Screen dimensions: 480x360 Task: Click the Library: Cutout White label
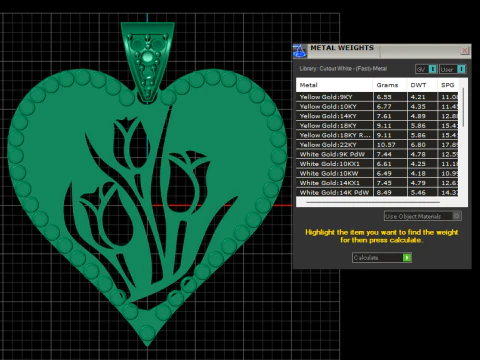(343, 69)
